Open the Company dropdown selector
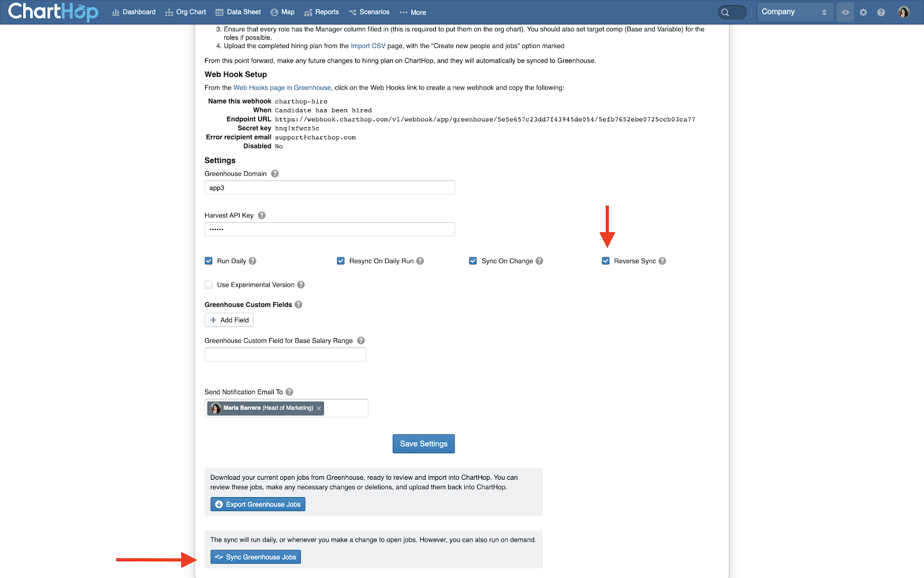924x578 pixels. (x=795, y=12)
